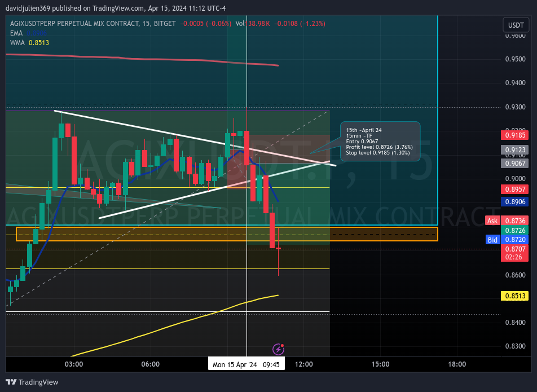Screen dimensions: 537x392
Task: Click the 0.9185 stop level price tag
Action: pyautogui.click(x=515, y=135)
